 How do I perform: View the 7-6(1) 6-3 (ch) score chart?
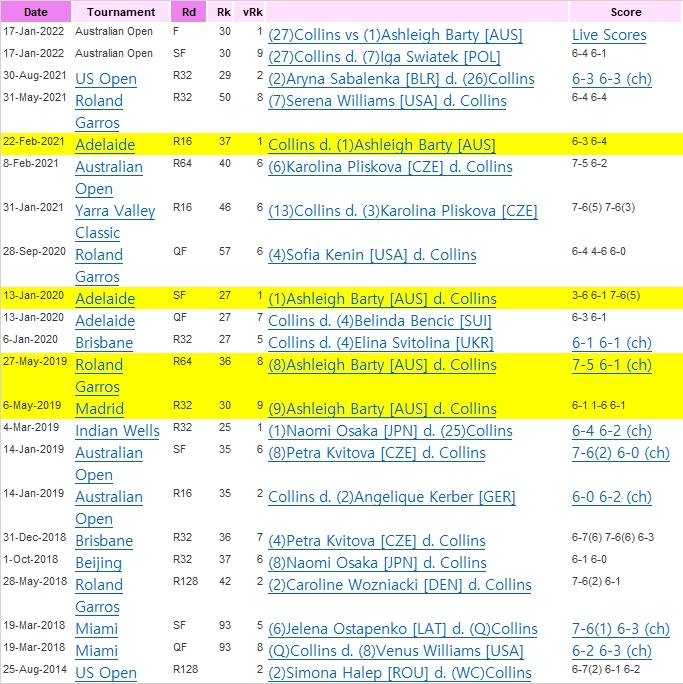[621, 629]
